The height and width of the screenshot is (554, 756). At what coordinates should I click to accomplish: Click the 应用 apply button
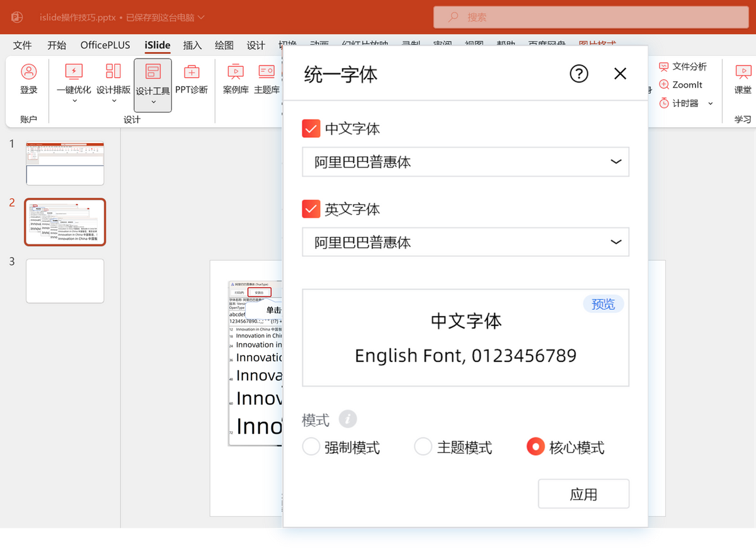[583, 494]
